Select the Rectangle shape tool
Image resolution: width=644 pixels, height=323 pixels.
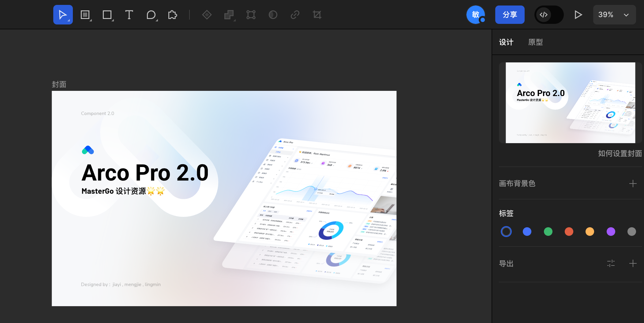[x=107, y=15]
